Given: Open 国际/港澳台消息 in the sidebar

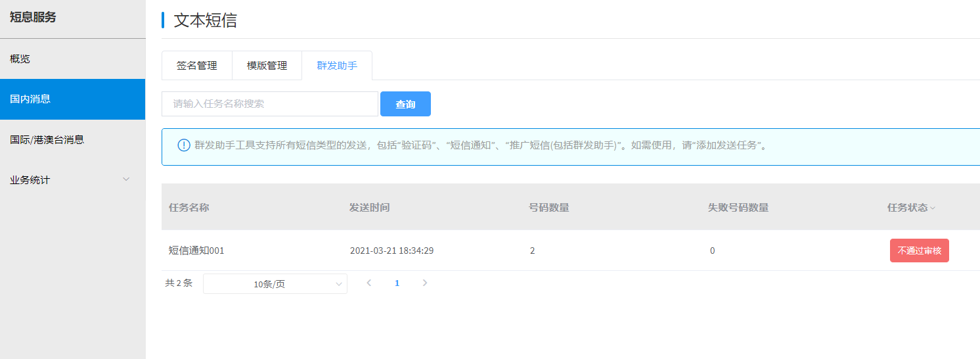Looking at the screenshot, I should (x=72, y=139).
